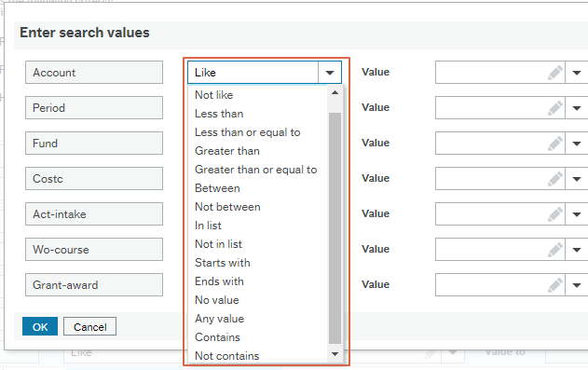Click the 'Enter search values' heading
Viewport: 588px width, 370px height.
click(x=85, y=33)
